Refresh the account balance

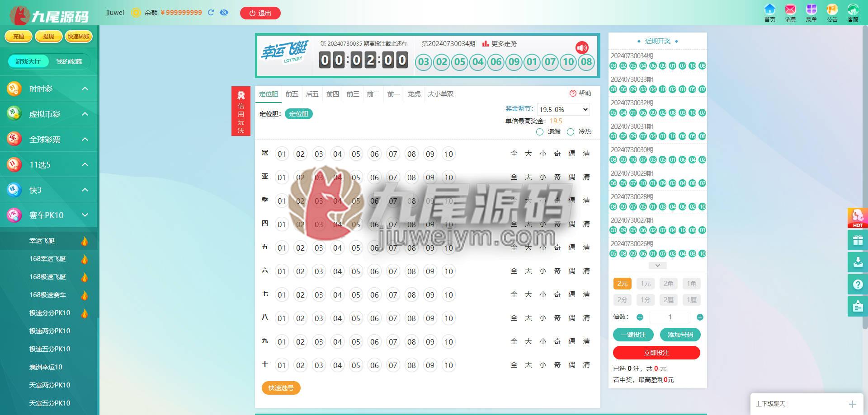pos(211,13)
